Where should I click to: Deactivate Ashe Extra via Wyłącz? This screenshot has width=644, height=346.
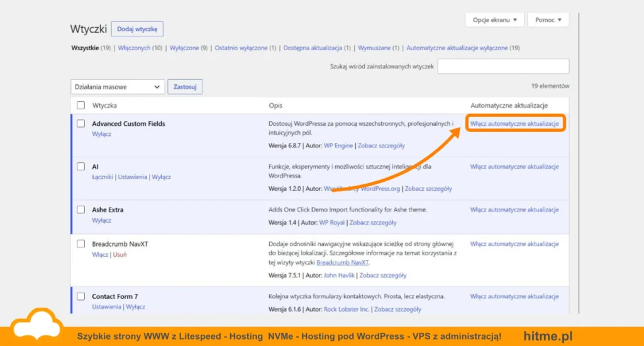coord(101,220)
